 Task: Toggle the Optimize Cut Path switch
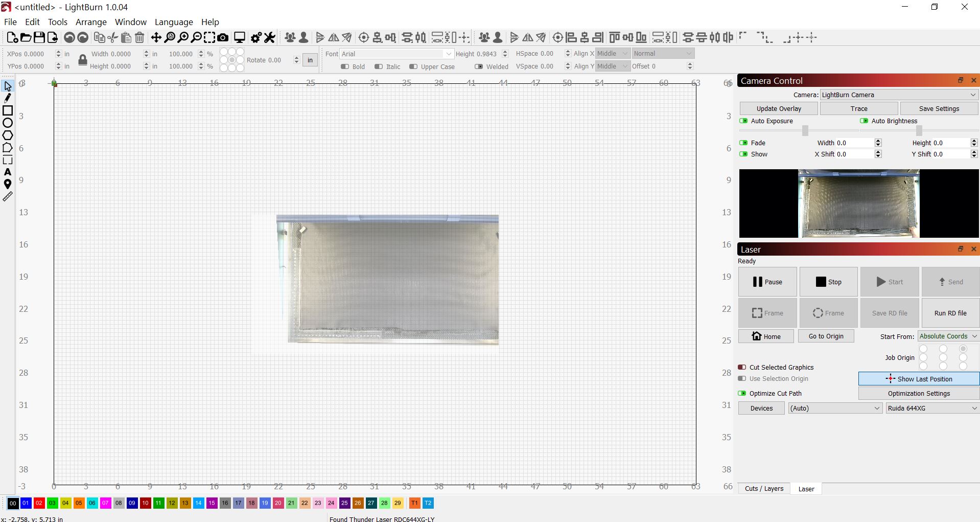pyautogui.click(x=742, y=393)
